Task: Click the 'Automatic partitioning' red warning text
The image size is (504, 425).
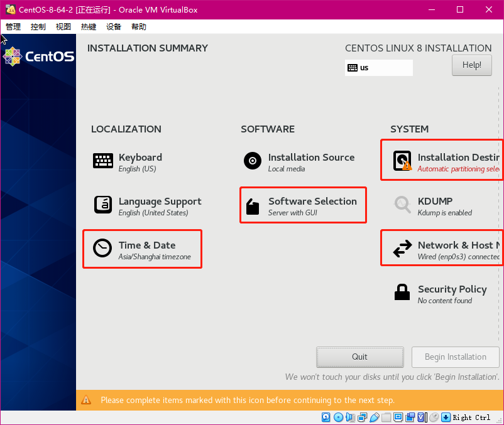Action: pyautogui.click(x=458, y=169)
